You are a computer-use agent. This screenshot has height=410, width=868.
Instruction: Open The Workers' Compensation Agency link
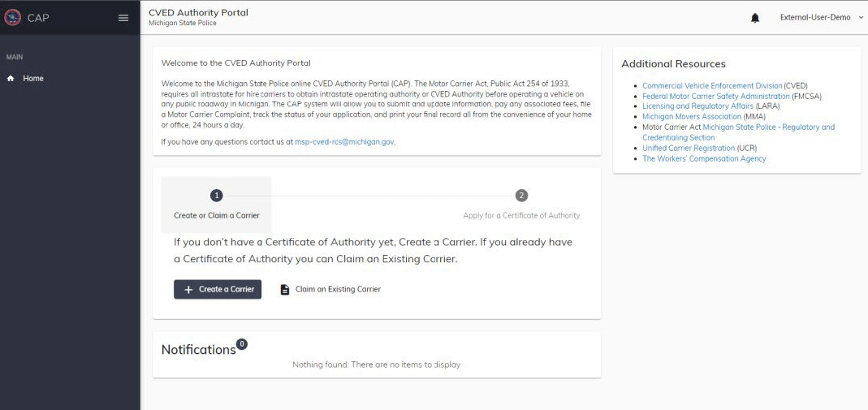[704, 159]
